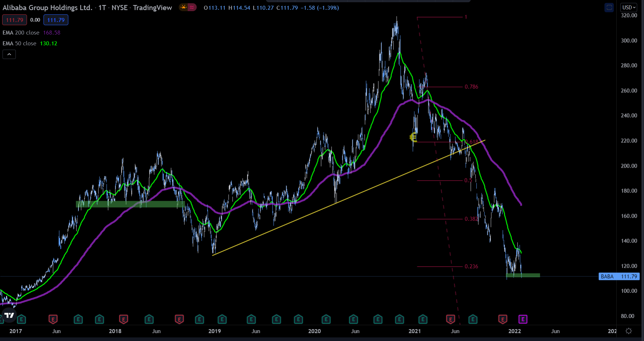Click the NYSE exchange label

coord(119,8)
